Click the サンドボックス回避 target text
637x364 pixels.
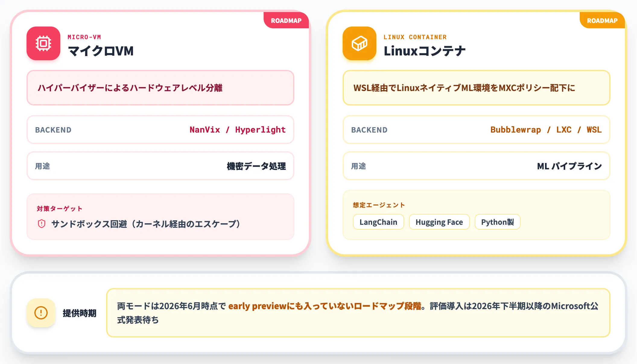coord(146,224)
